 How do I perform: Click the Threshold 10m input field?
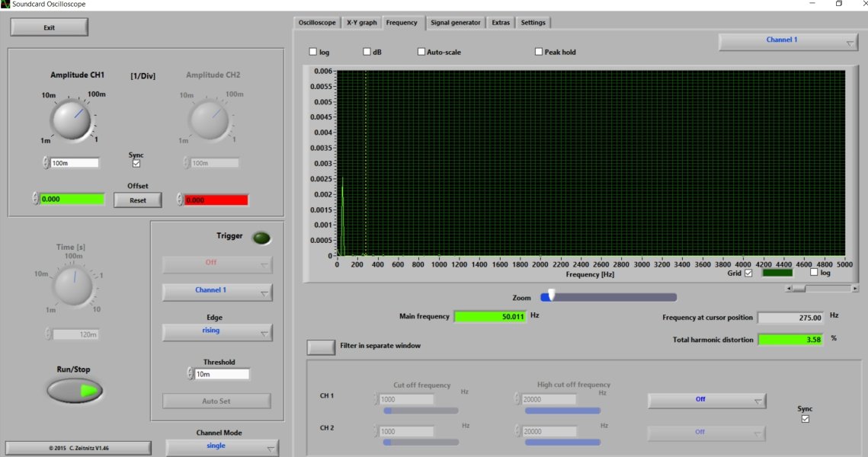point(222,374)
